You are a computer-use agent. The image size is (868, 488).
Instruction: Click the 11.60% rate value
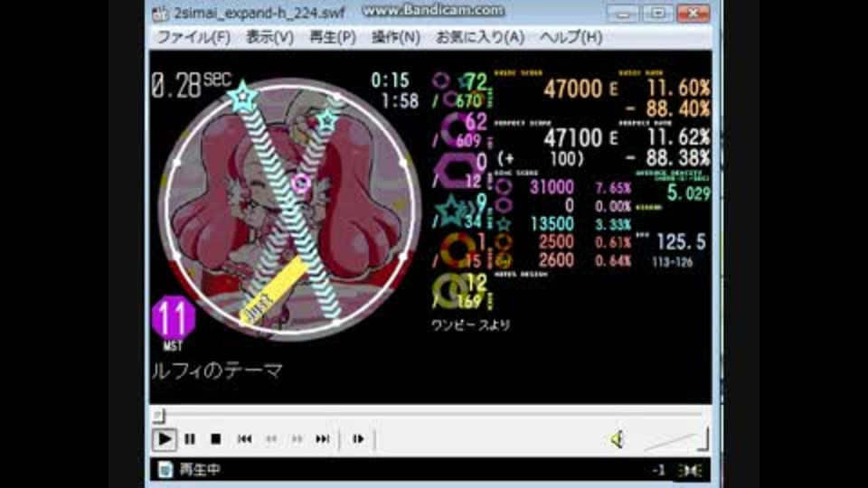click(x=678, y=88)
